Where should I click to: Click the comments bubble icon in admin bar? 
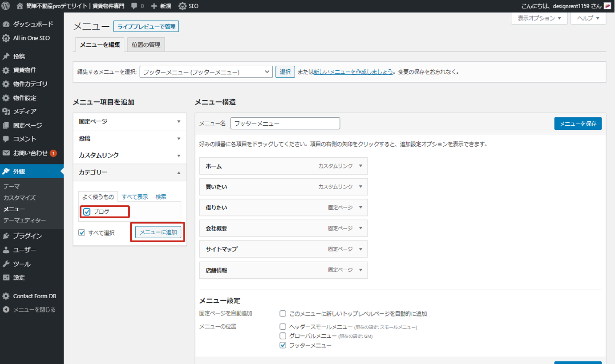tap(134, 6)
